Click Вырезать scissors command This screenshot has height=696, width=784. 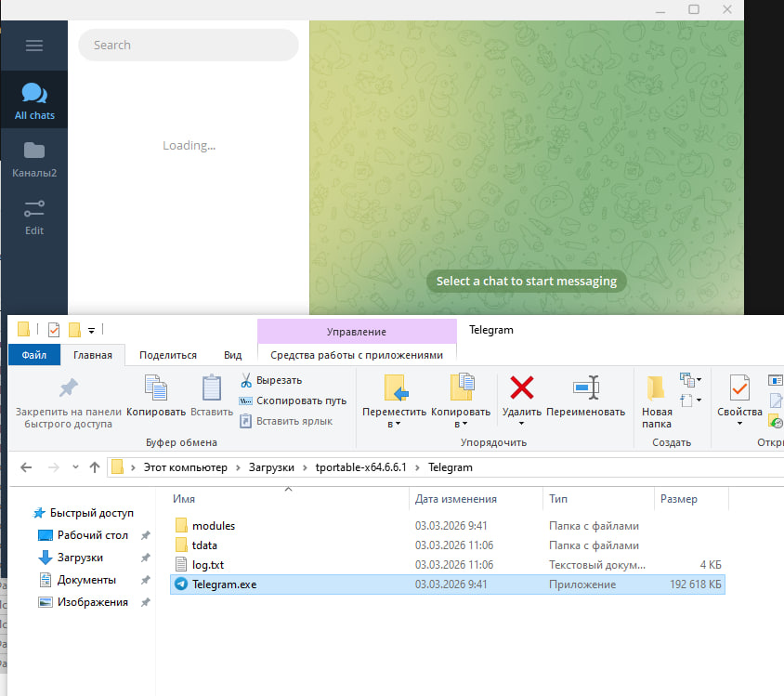272,380
